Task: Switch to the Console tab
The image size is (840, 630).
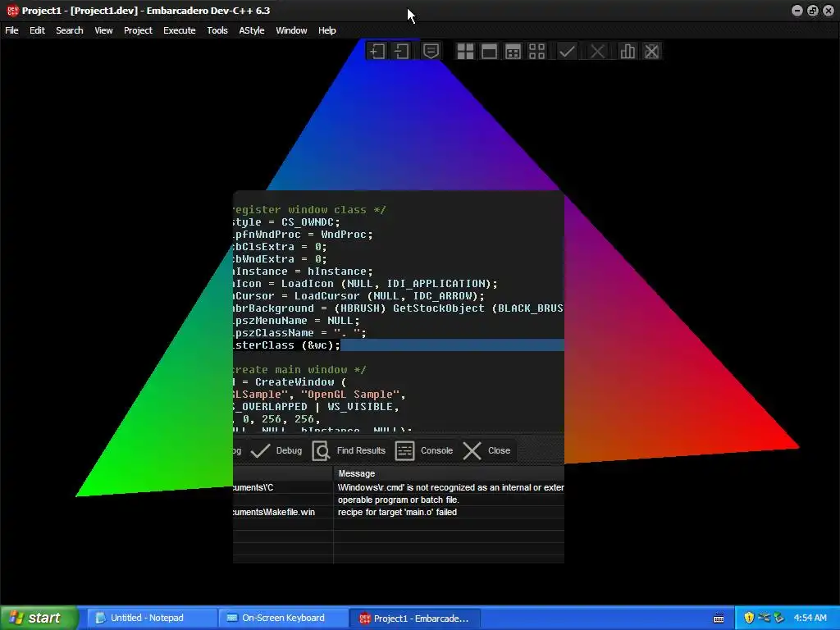Action: pyautogui.click(x=424, y=450)
